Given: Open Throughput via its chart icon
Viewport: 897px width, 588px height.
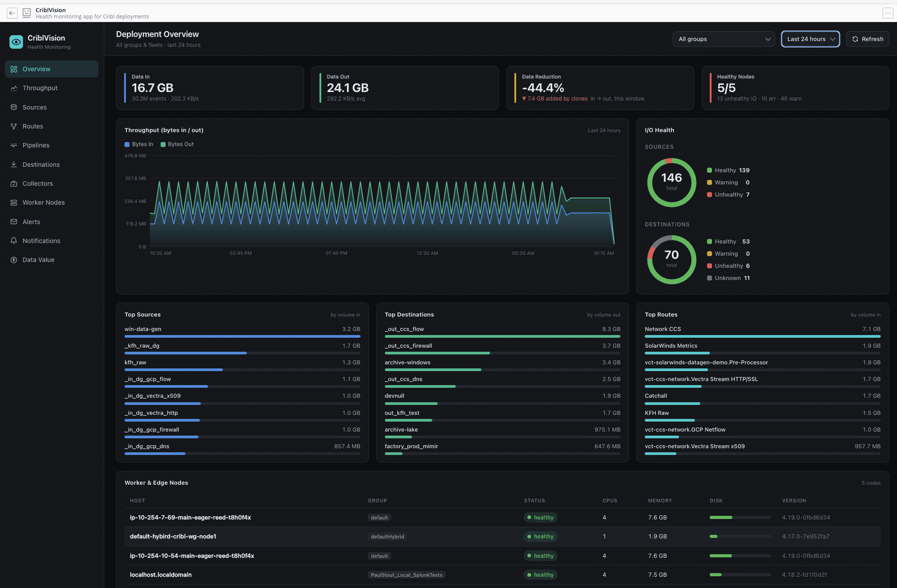Looking at the screenshot, I should (x=14, y=88).
